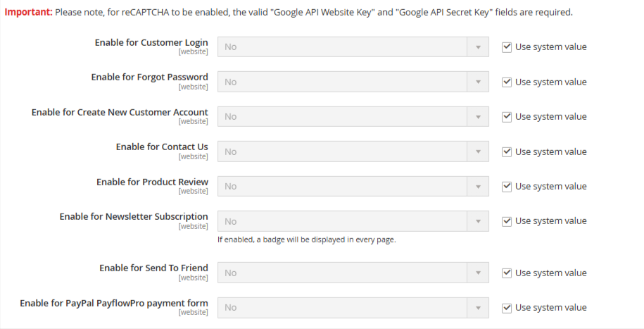The width and height of the screenshot is (644, 329).
Task: Uncheck Use system value for Send To Friend
Action: (x=507, y=273)
